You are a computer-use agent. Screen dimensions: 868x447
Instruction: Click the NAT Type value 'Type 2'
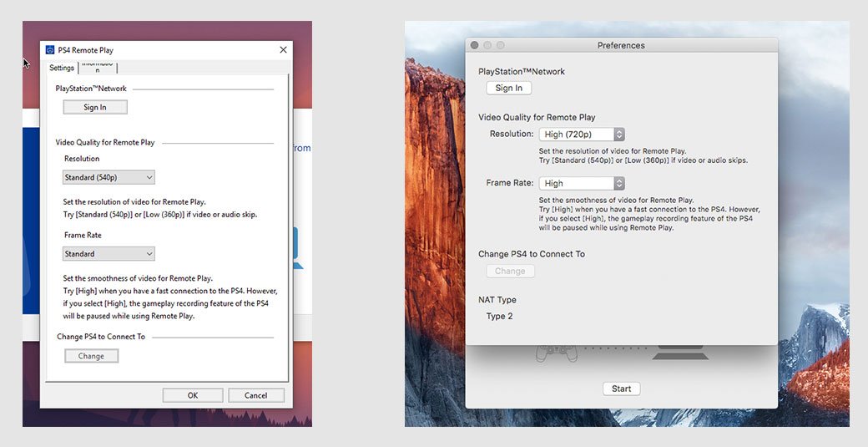(x=499, y=317)
